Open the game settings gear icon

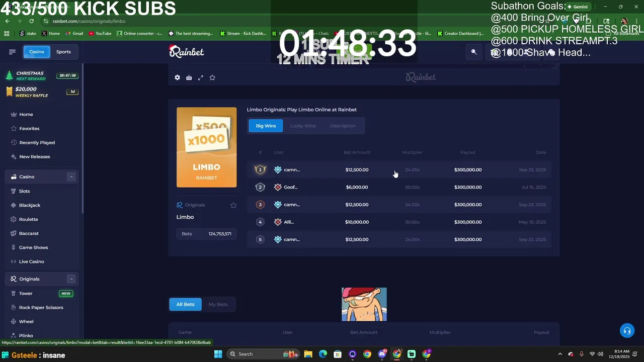pyautogui.click(x=177, y=77)
